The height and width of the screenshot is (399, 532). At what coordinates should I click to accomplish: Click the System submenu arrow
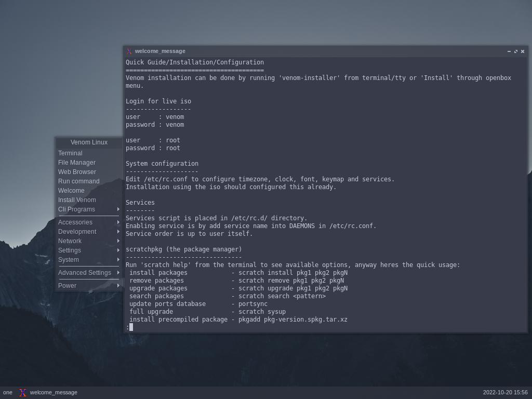(118, 259)
